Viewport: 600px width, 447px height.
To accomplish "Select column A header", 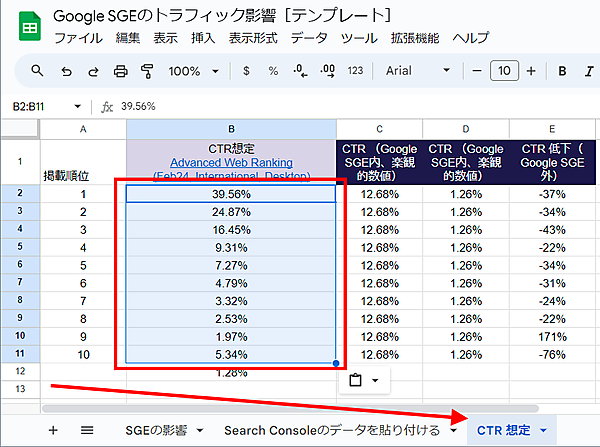I will 83,129.
